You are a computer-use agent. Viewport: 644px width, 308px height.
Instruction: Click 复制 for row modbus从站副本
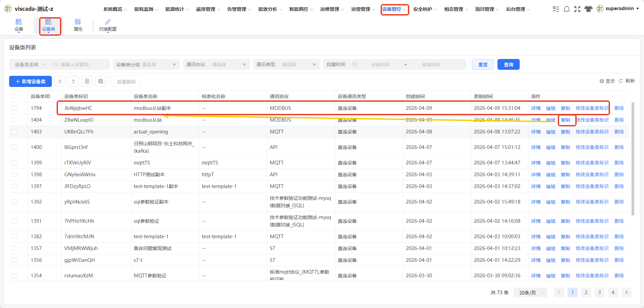[x=565, y=108]
